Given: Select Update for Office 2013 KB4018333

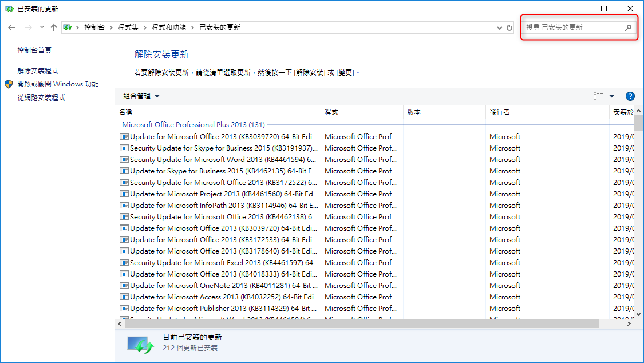Looking at the screenshot, I should [x=223, y=274].
